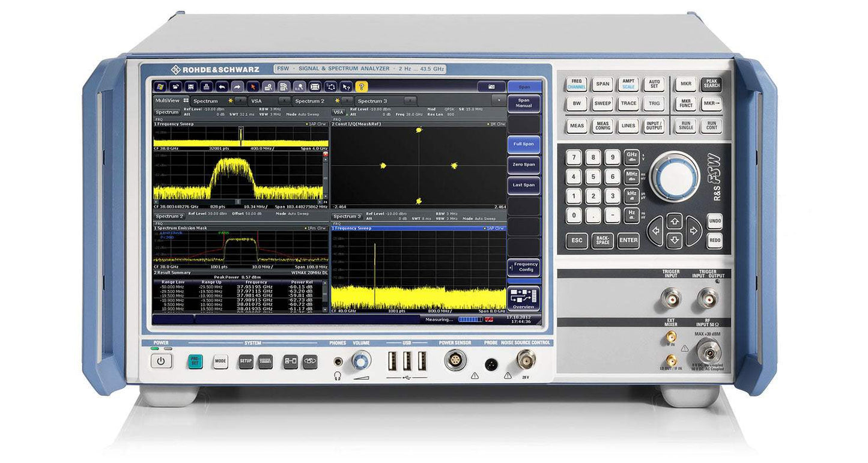Viewport: 868px width, 463px height.
Task: Toggle Zero Span mode
Action: pos(523,165)
